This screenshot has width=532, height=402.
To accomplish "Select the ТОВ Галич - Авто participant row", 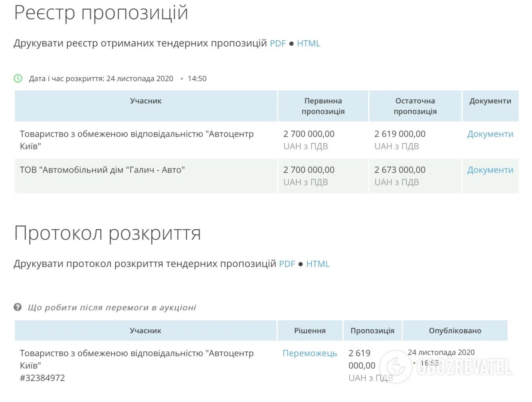I will point(102,170).
